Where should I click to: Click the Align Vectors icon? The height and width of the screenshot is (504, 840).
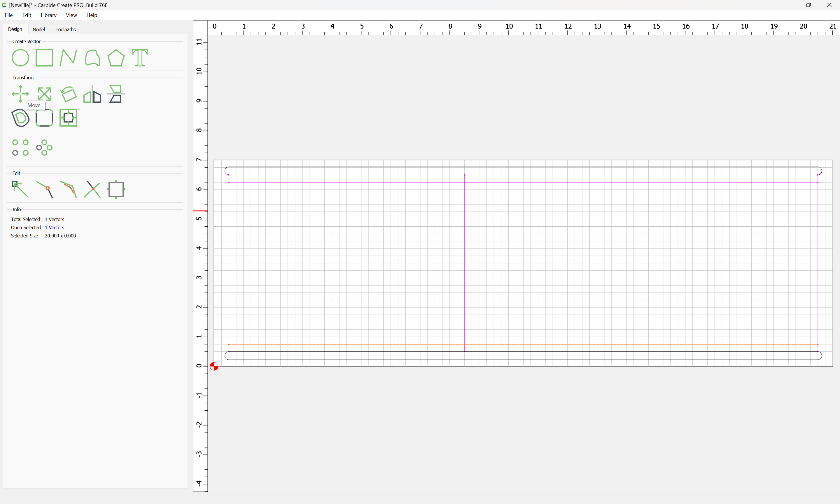click(x=116, y=94)
